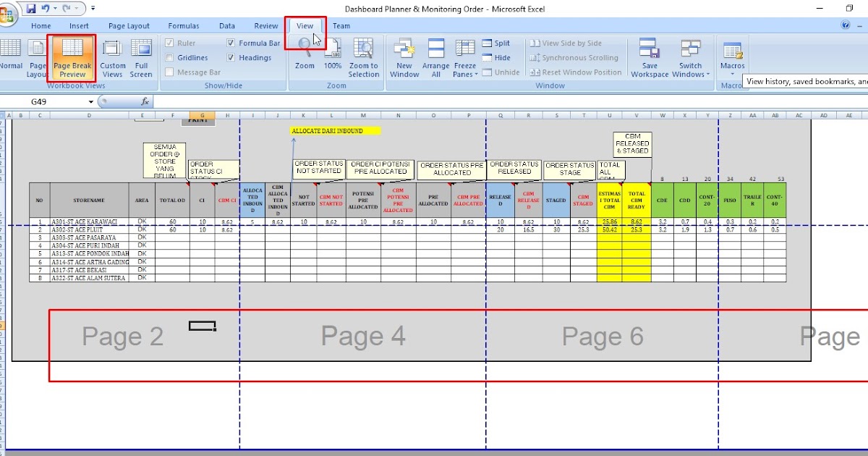Click the insert function fx icon
This screenshot has width=868, height=456.
[145, 102]
